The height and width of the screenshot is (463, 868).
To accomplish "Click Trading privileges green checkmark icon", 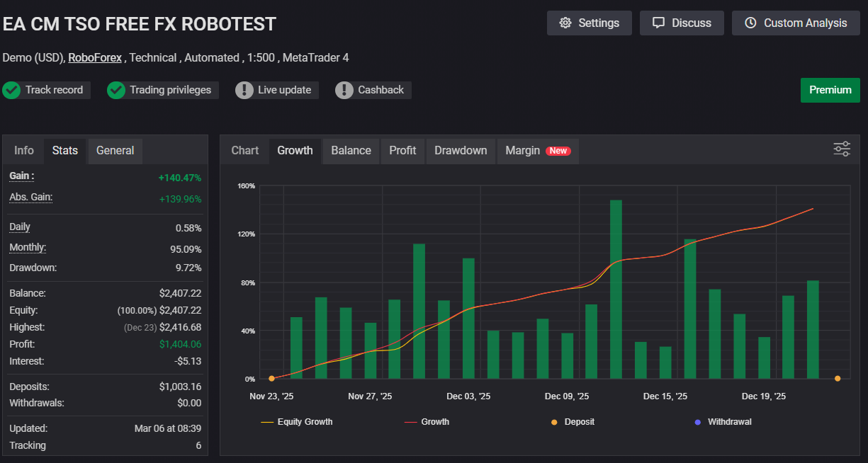I will 116,90.
